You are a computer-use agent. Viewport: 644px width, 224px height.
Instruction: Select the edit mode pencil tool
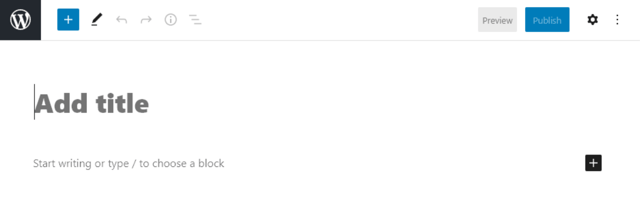tap(96, 20)
